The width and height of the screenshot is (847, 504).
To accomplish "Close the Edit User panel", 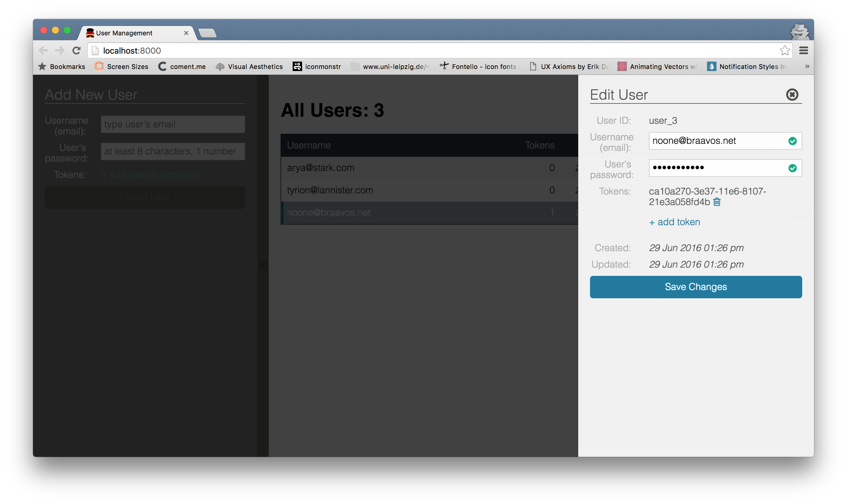I will (792, 94).
